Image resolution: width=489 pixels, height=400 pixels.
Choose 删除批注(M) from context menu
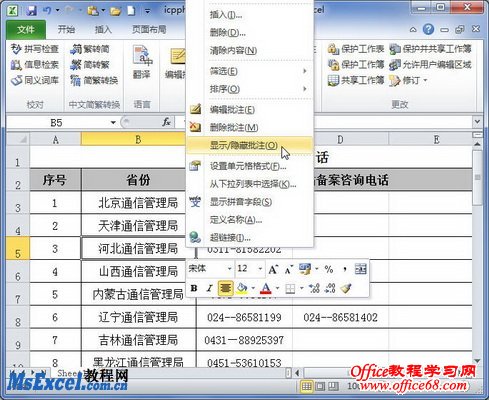point(249,127)
